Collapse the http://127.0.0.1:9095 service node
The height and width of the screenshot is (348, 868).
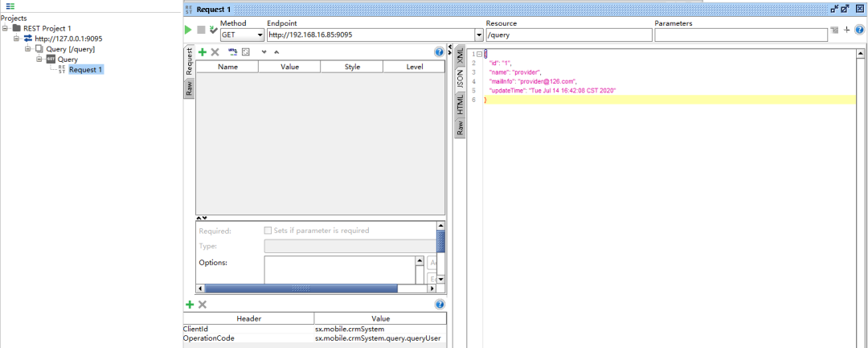16,39
